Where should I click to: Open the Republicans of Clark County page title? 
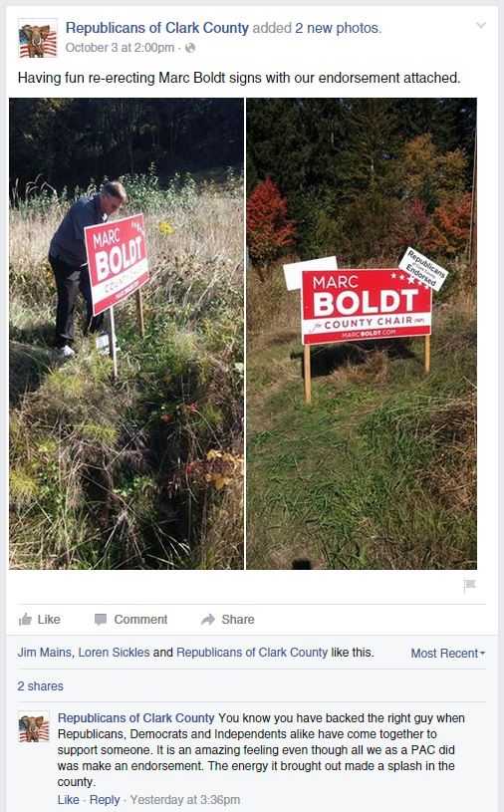coord(156,28)
